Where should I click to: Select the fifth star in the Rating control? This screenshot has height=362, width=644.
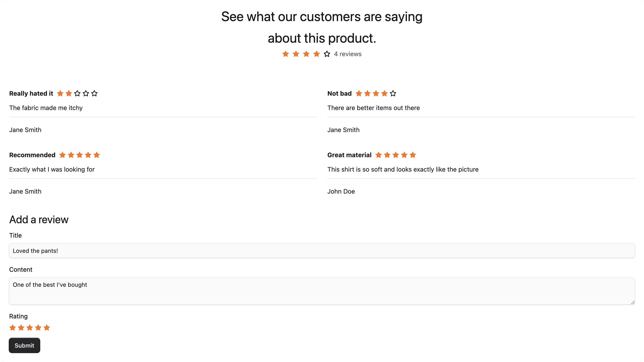tap(47, 327)
